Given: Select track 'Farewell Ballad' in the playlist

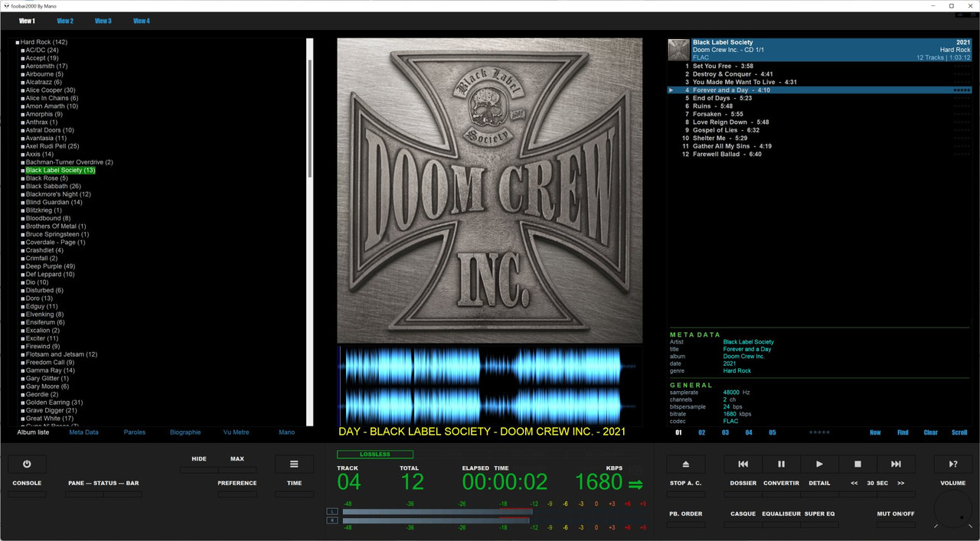Looking at the screenshot, I should [819, 155].
